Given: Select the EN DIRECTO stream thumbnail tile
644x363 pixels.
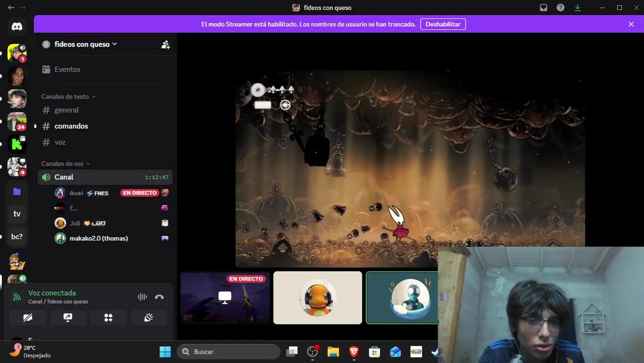Looking at the screenshot, I should [225, 297].
